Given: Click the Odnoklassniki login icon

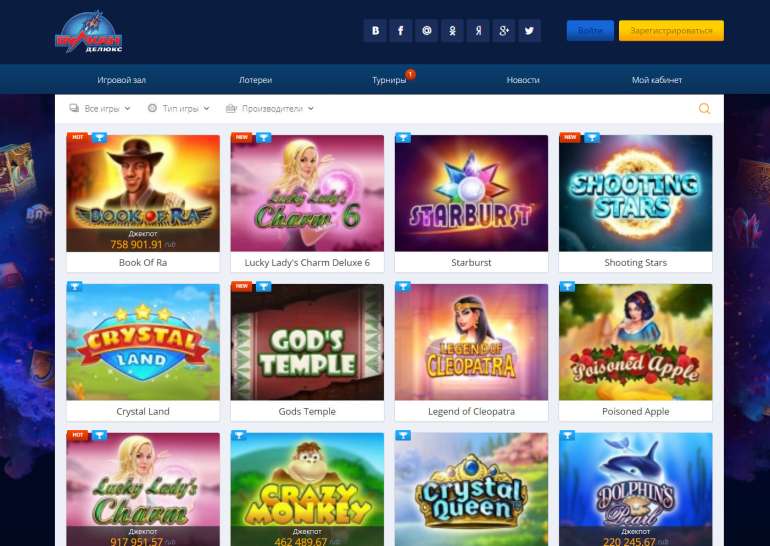Looking at the screenshot, I should click(x=452, y=31).
